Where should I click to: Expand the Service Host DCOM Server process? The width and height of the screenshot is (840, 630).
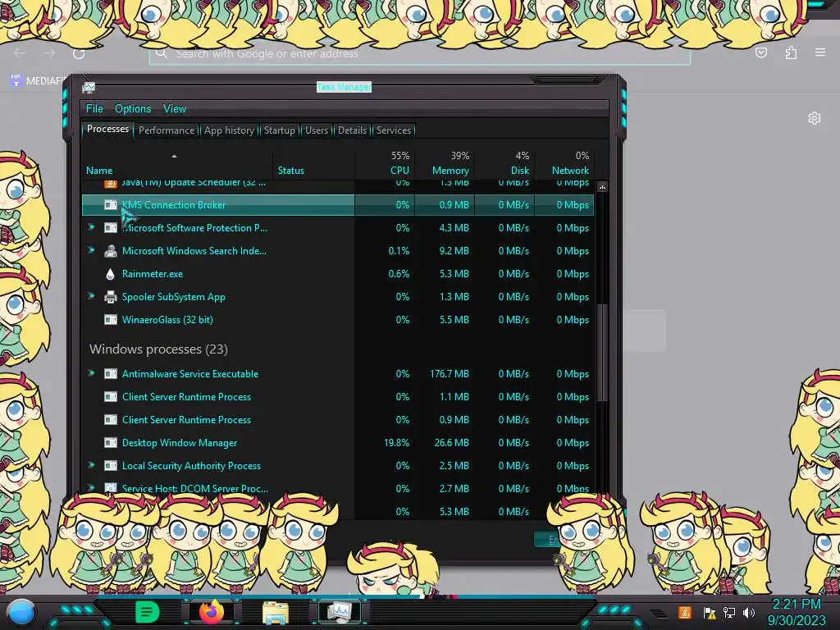[x=91, y=488]
